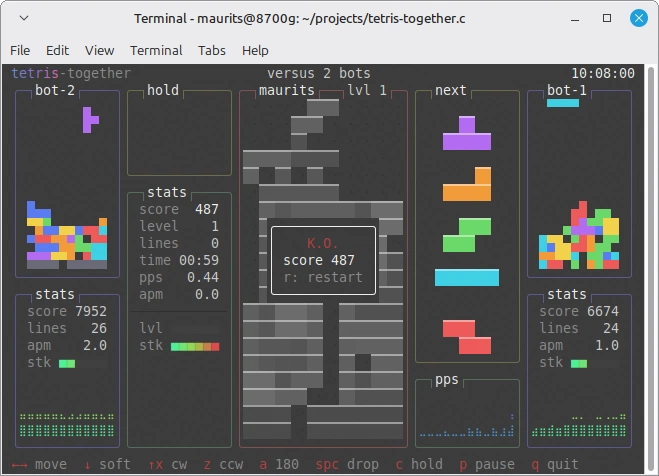Click maurits apm value 0.0
The image size is (659, 476).
(x=207, y=294)
